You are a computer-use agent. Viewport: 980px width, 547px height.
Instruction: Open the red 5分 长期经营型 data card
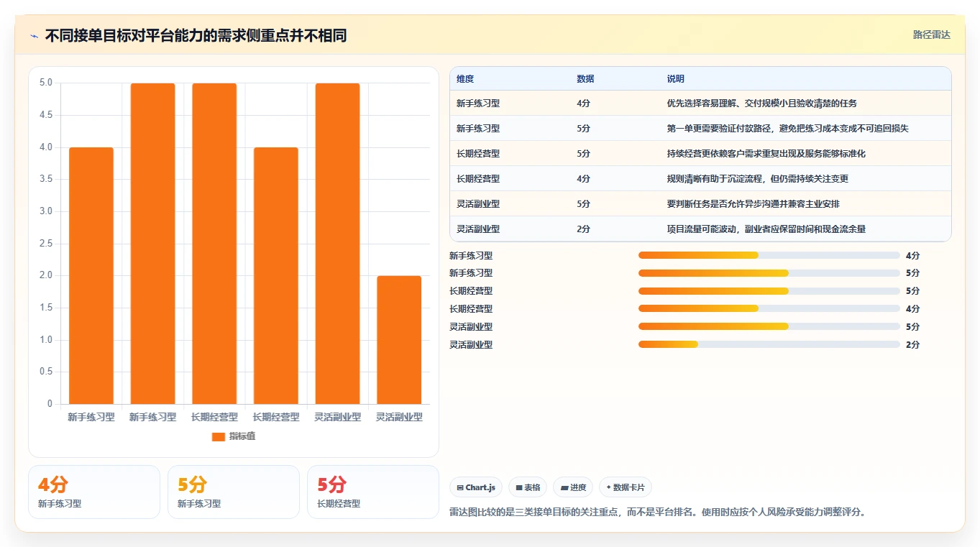[373, 492]
